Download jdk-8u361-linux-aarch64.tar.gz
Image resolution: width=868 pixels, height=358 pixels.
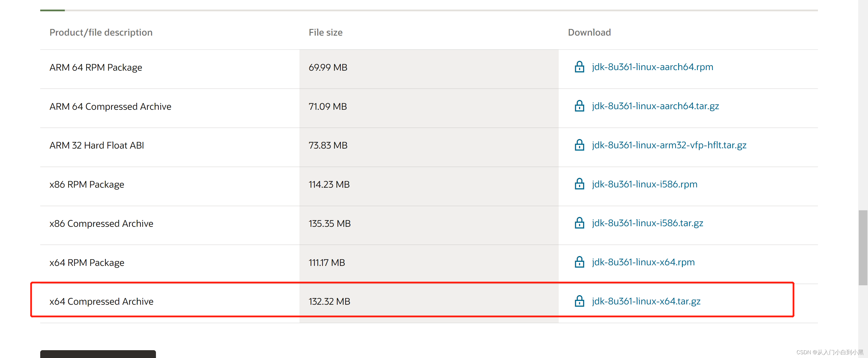point(655,106)
